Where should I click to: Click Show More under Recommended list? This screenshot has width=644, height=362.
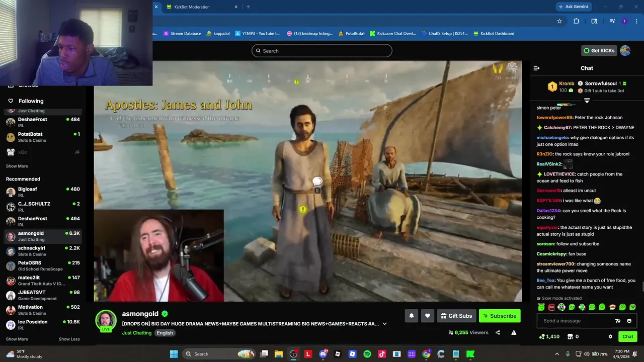(x=17, y=339)
